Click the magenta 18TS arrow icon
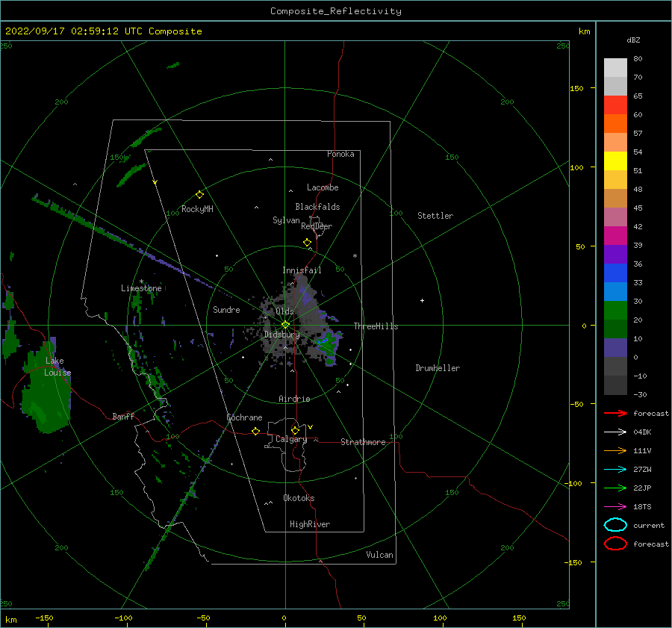672x628 pixels. click(615, 507)
